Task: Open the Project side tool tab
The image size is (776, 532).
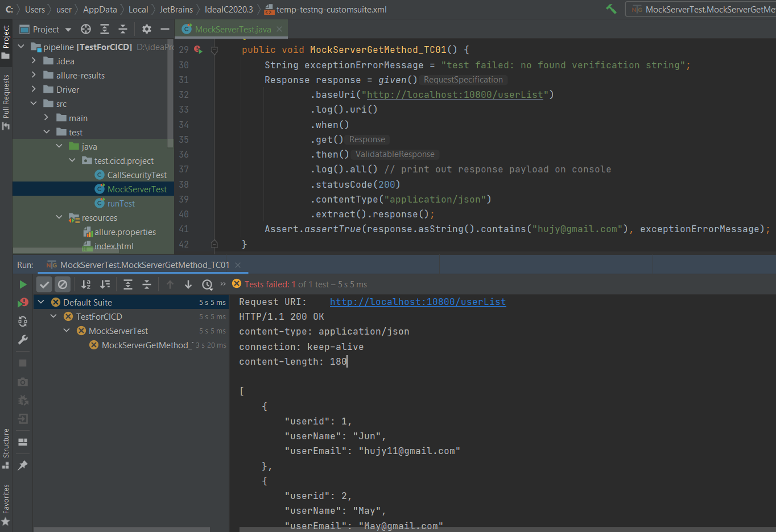Action: click(x=6, y=42)
